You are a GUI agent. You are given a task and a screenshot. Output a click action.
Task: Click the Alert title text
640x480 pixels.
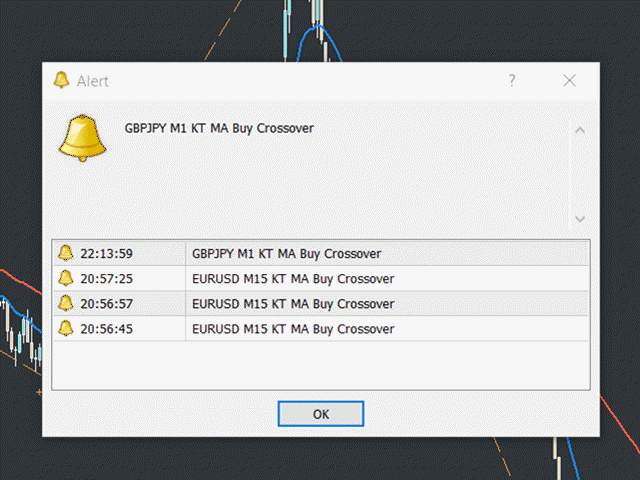tap(93, 81)
